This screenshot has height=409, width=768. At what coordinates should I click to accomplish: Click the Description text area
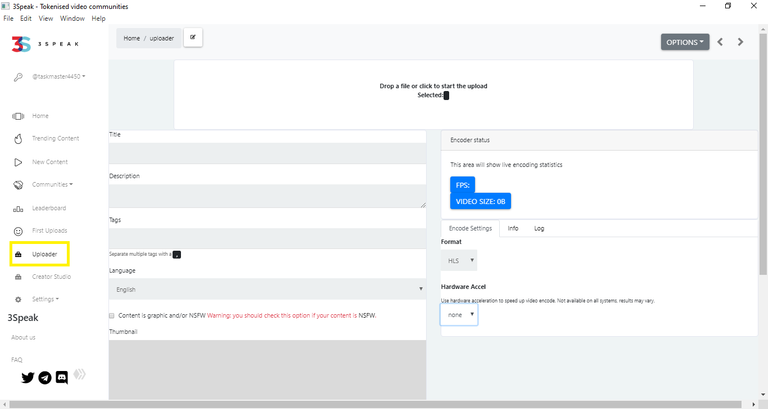(x=267, y=196)
